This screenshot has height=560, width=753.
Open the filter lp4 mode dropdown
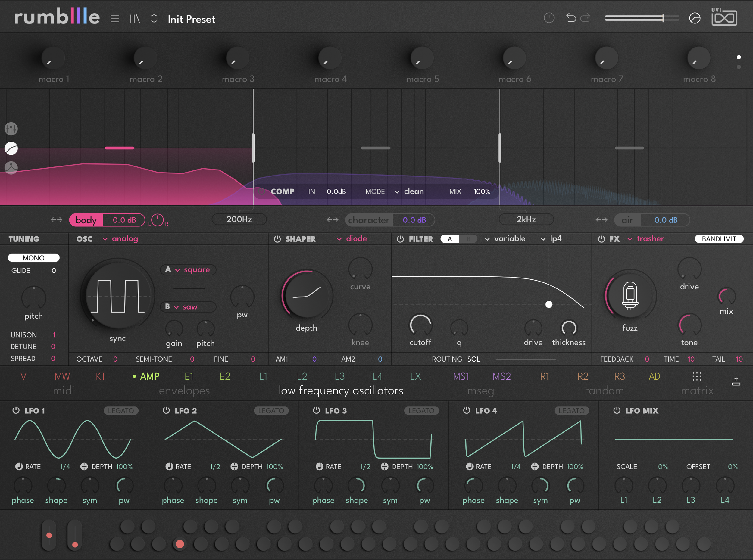[551, 239]
